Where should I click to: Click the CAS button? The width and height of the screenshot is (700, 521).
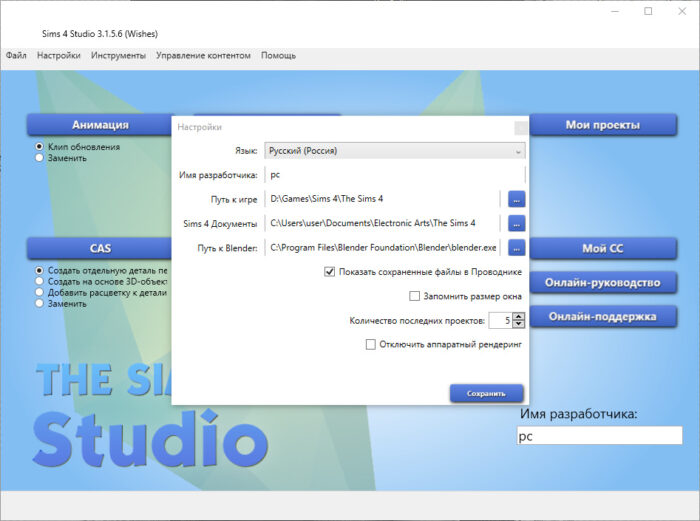[x=100, y=248]
